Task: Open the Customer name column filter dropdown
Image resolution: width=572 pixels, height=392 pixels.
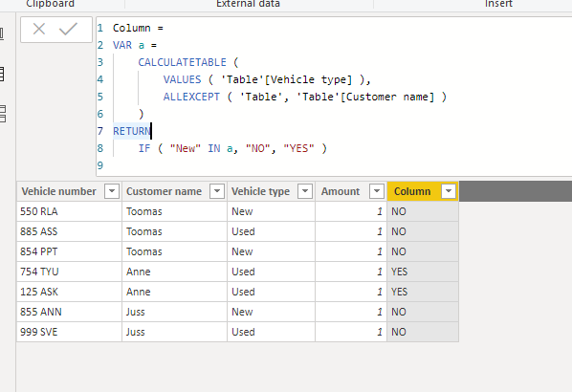Action: point(217,191)
